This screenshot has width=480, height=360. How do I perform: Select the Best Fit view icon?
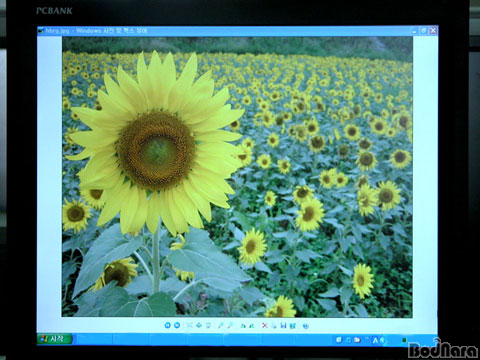[x=189, y=325]
